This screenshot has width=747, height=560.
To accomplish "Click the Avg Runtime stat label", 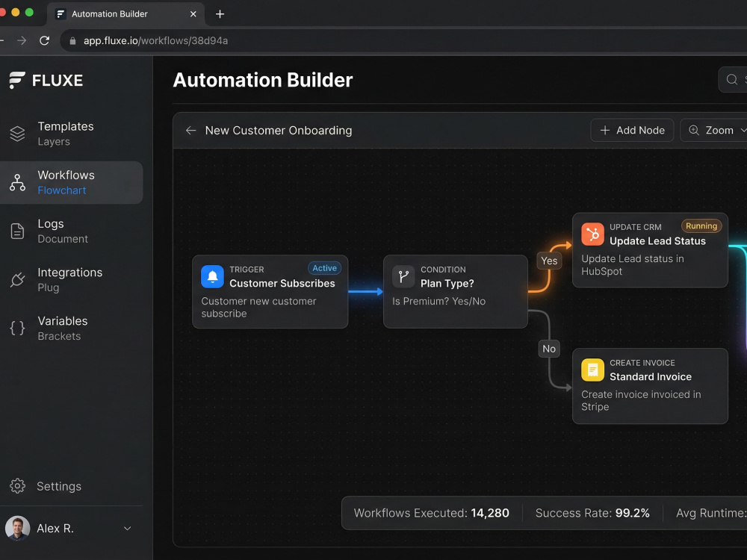I will coord(711,513).
